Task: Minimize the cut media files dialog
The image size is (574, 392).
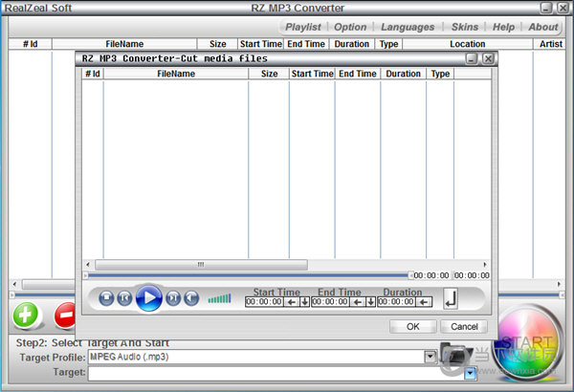Action: coord(472,58)
